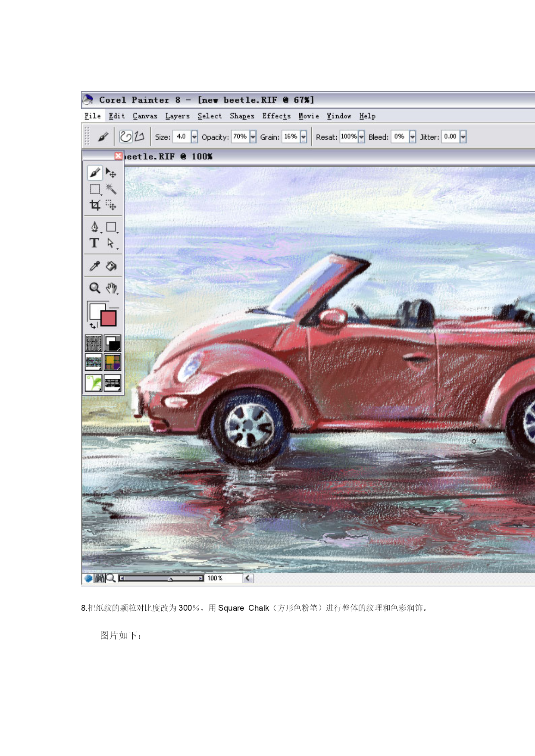
Task: Enable straight line strokes mode
Action: [139, 137]
